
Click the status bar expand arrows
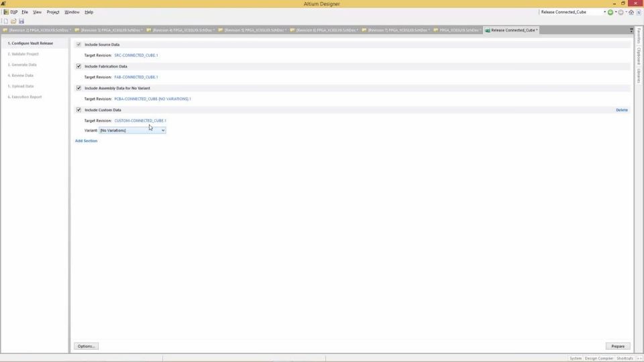[x=639, y=358]
